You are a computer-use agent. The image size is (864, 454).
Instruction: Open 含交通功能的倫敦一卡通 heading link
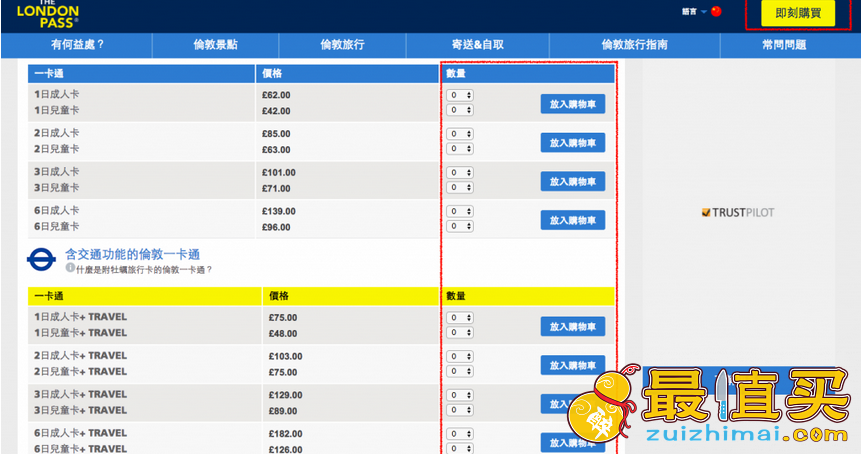132,254
